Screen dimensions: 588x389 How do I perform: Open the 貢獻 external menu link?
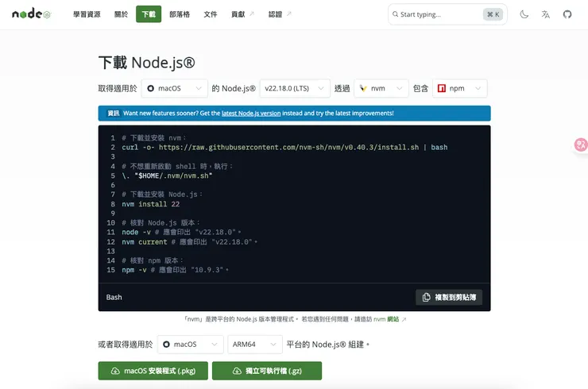click(x=242, y=14)
